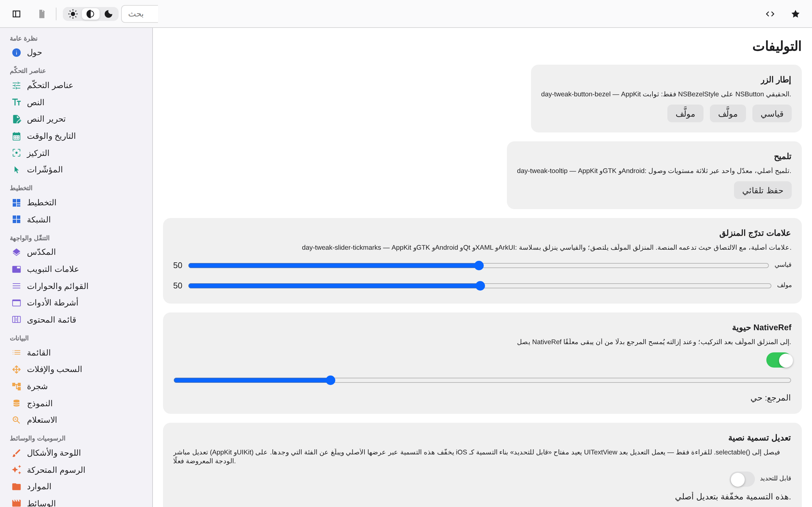Click the قياسي slider handle
Screen dimensions: 812x507
[x=479, y=266]
